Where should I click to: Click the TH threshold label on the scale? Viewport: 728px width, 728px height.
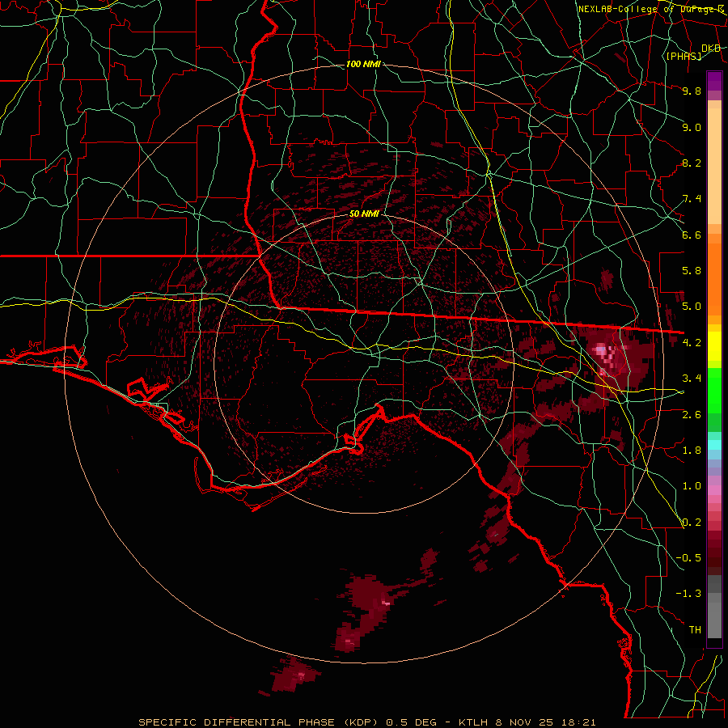point(695,630)
